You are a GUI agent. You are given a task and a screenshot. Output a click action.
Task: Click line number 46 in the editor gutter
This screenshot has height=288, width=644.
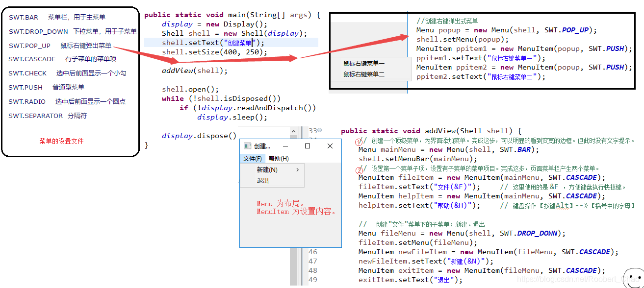313,252
